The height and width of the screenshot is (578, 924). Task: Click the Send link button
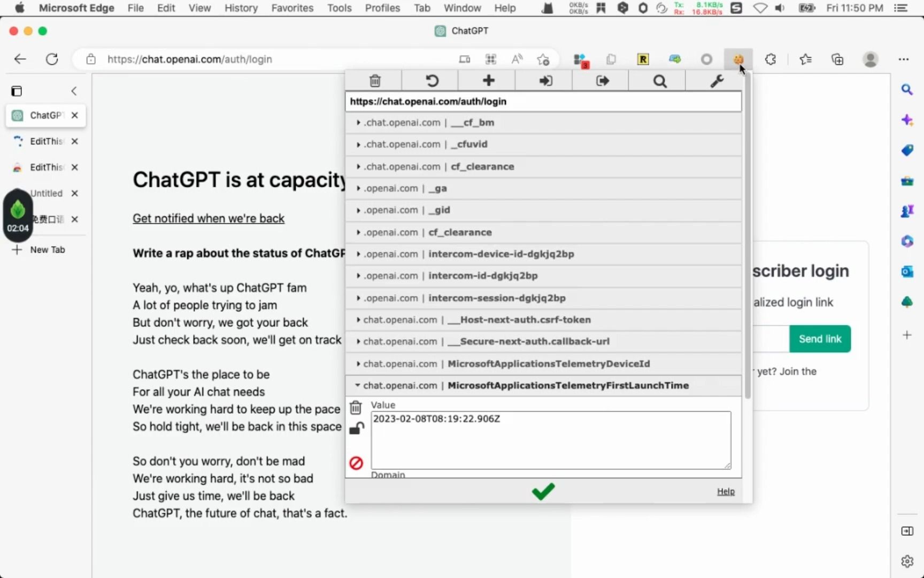coord(820,339)
